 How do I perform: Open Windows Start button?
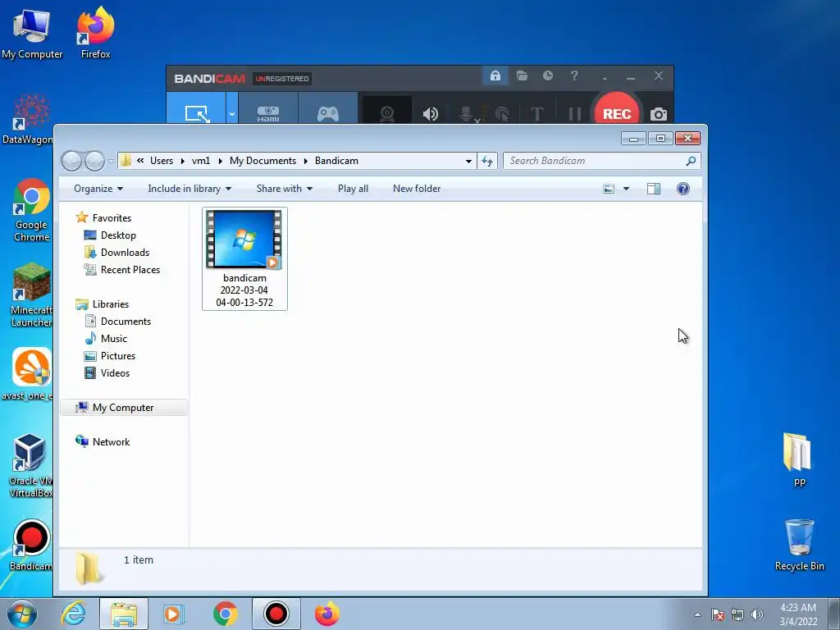tap(21, 614)
